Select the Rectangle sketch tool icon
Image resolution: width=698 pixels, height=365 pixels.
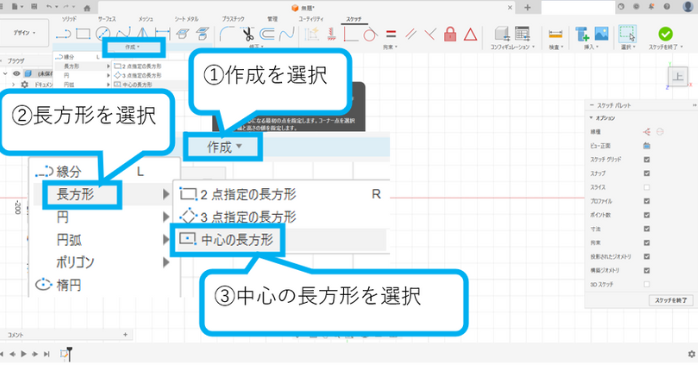(83, 34)
